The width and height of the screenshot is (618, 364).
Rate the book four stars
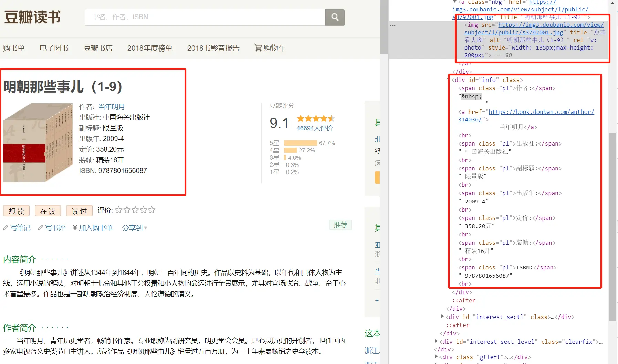(144, 210)
